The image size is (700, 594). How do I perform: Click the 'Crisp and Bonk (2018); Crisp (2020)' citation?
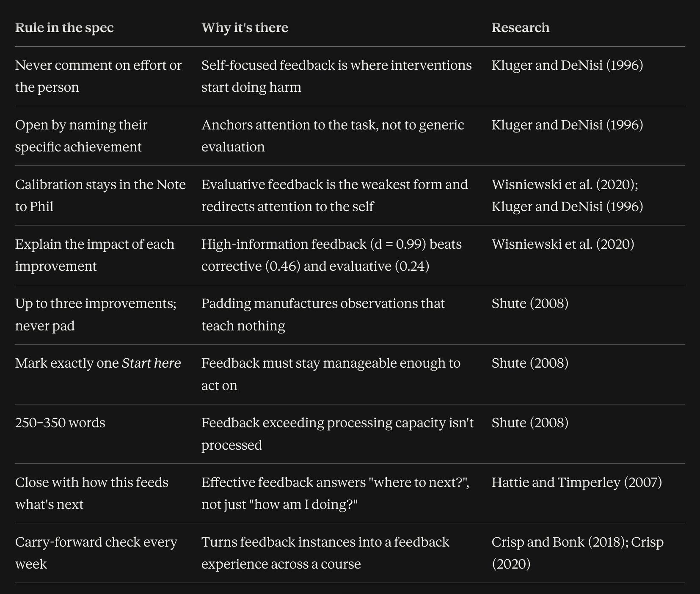pyautogui.click(x=578, y=553)
